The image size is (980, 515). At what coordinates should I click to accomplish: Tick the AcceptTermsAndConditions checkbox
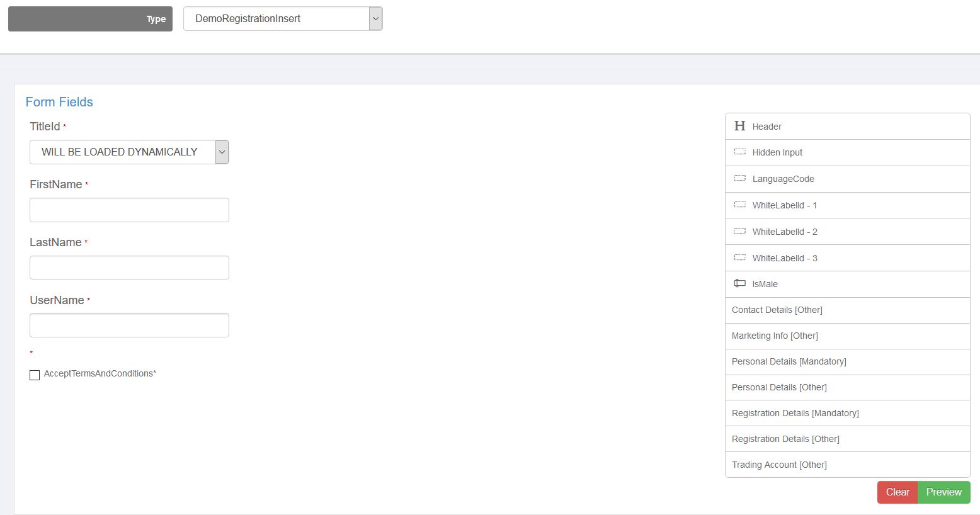pyautogui.click(x=35, y=375)
